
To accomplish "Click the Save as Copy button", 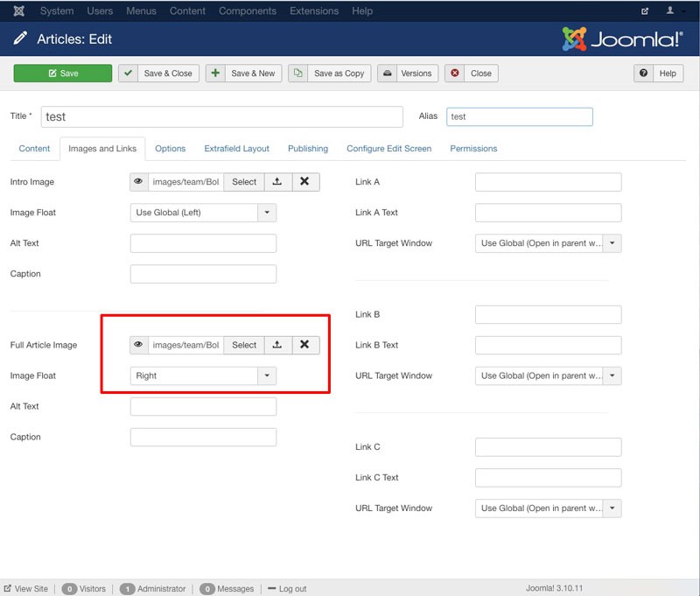I will coord(329,74).
